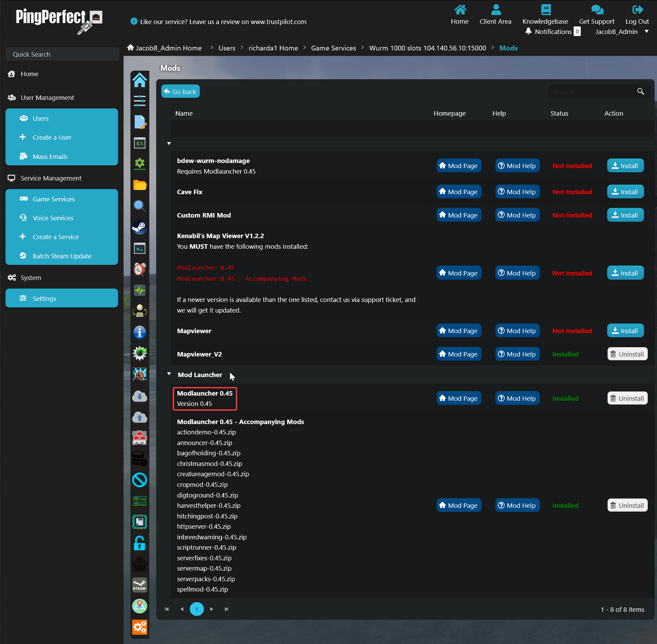Click the green CPU chip icon
The height and width of the screenshot is (644, 657).
coord(140,522)
